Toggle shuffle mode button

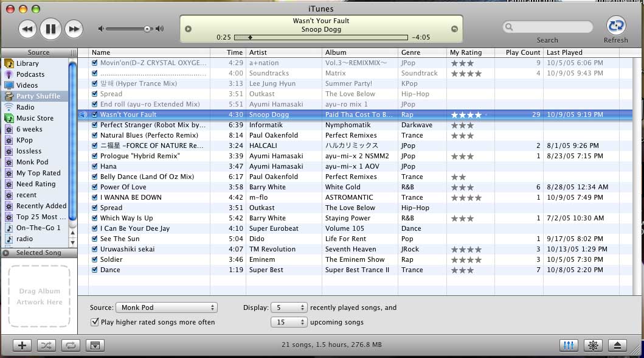click(x=46, y=346)
